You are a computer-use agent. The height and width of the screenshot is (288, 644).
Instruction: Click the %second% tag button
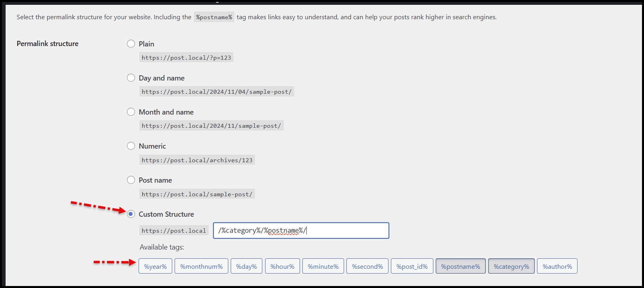367,266
